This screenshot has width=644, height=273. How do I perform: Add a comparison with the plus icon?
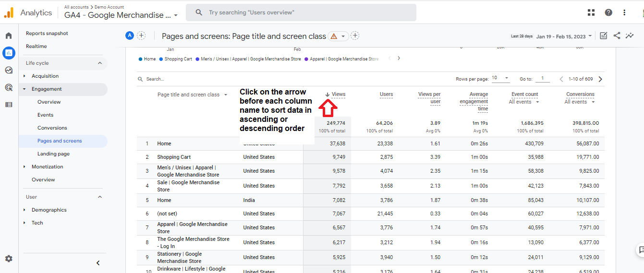[x=141, y=36]
